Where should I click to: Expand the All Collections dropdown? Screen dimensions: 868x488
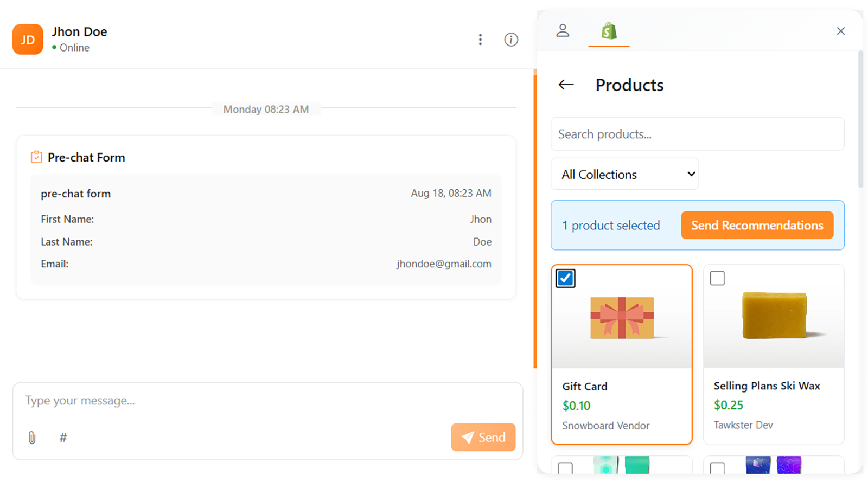click(x=624, y=174)
